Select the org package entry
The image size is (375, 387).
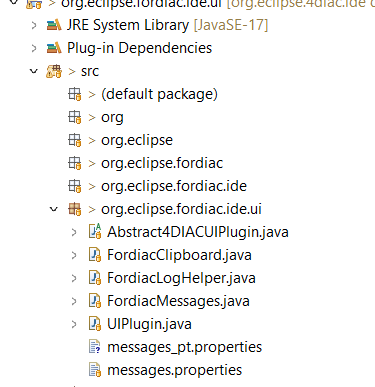pyautogui.click(x=112, y=117)
